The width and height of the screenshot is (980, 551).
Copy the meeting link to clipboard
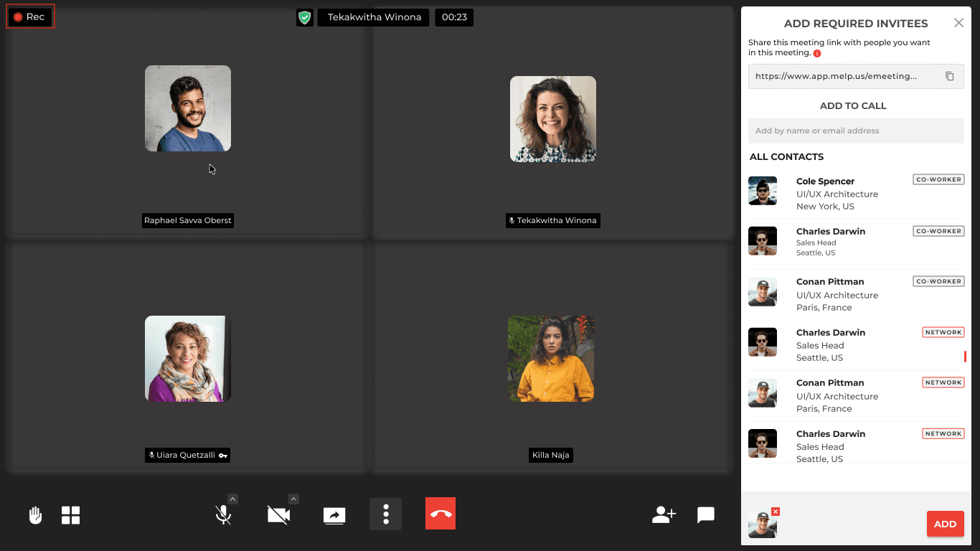pyautogui.click(x=949, y=76)
